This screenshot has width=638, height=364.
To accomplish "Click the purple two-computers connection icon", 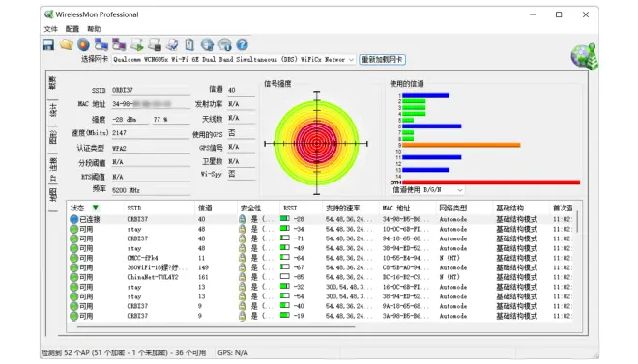I will click(x=119, y=44).
